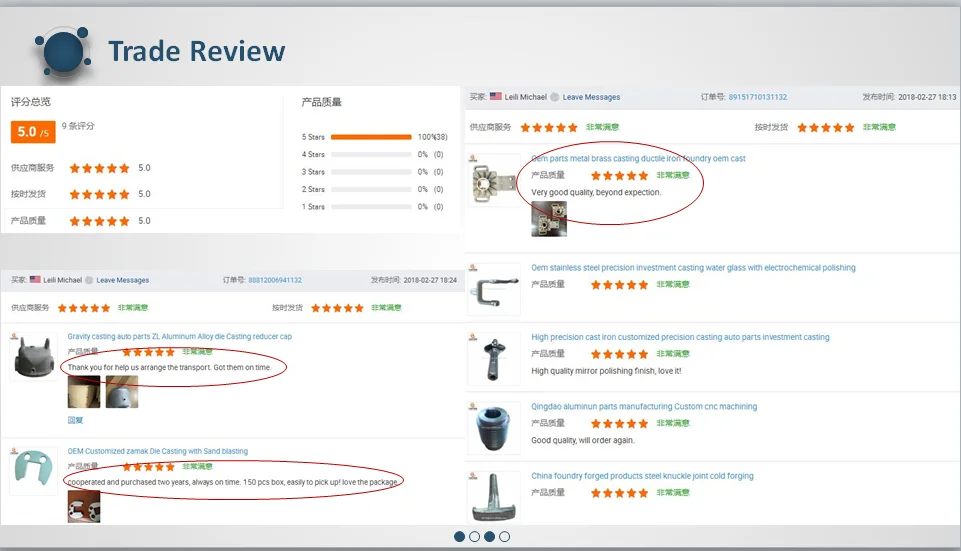Click the US flag beside top-right Leili Michael
Screen dimensions: 961x551
[495, 96]
